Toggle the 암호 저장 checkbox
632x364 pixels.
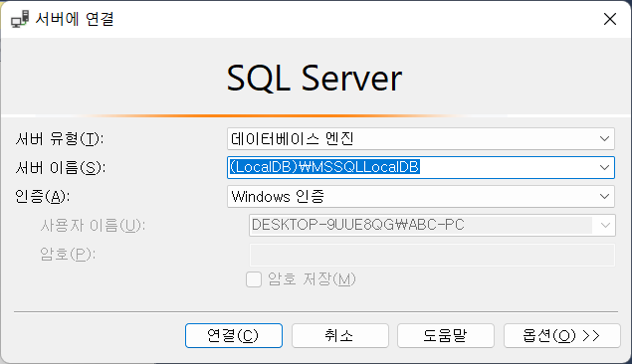(254, 279)
